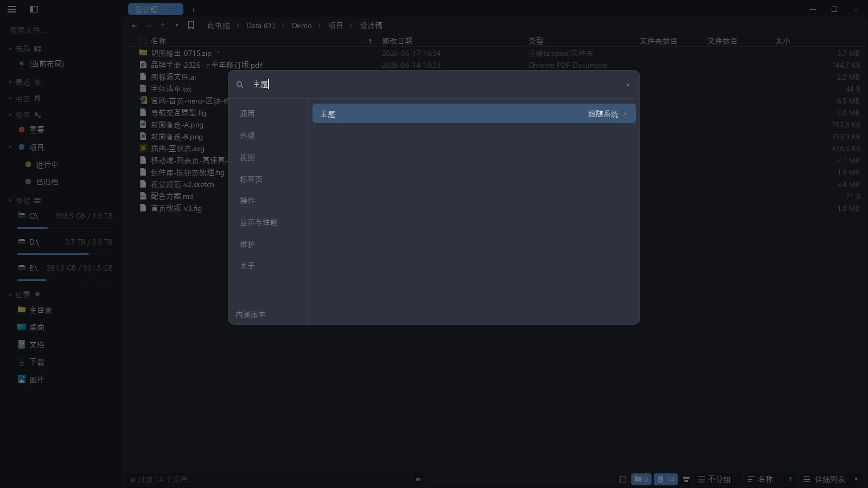Open the 显示与性能 settings category
This screenshot has width=868, height=488.
pyautogui.click(x=259, y=222)
